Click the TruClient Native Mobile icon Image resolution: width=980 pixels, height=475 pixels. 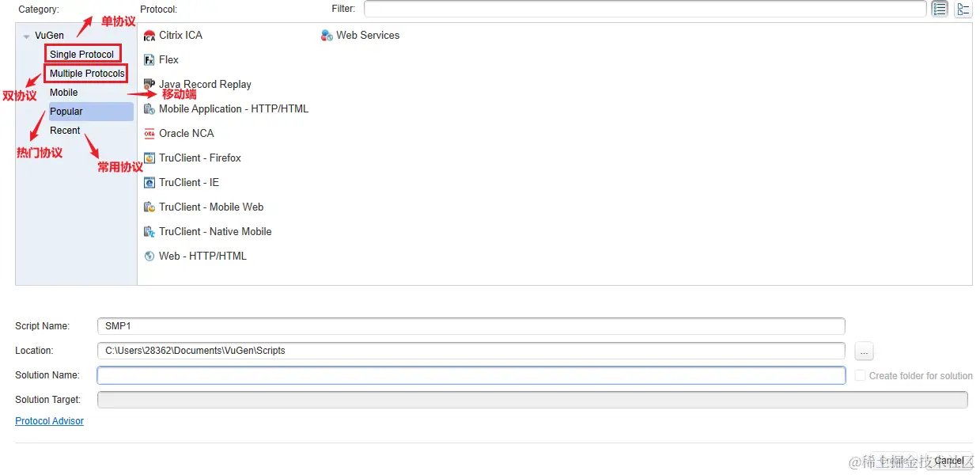pyautogui.click(x=149, y=232)
